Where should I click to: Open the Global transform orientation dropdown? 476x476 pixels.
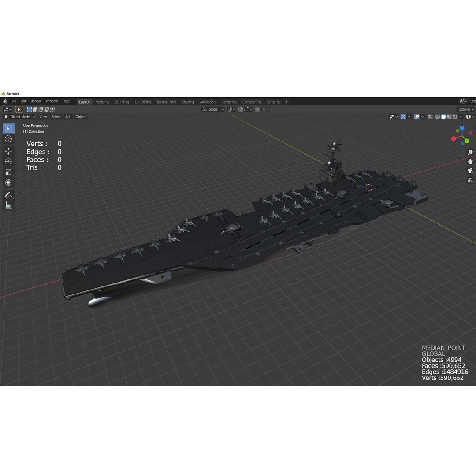(213, 109)
